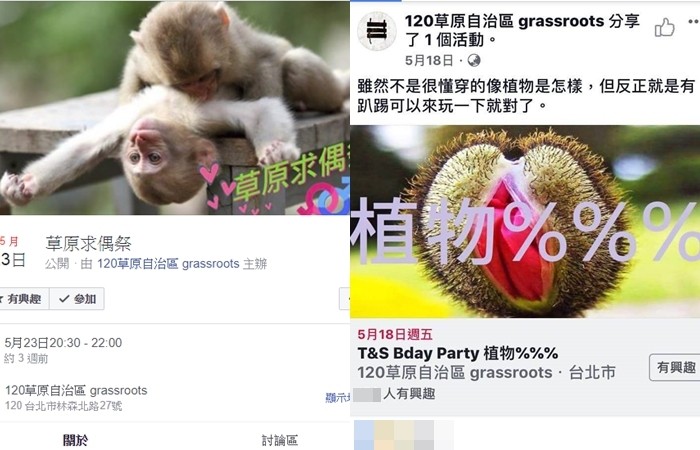Click the 120草原自治區 grassroots profile avatar
The height and width of the screenshot is (450, 700).
(376, 31)
